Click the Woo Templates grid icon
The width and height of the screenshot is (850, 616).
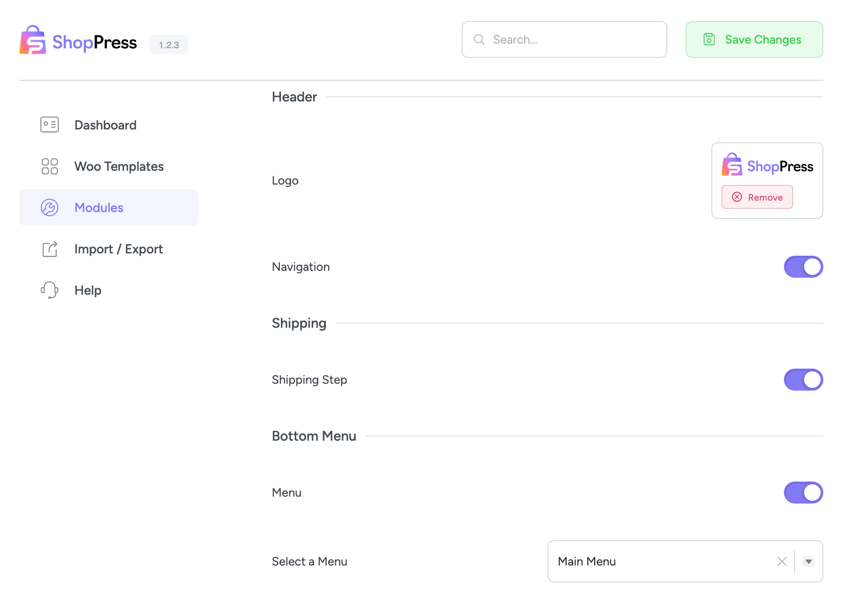click(50, 166)
